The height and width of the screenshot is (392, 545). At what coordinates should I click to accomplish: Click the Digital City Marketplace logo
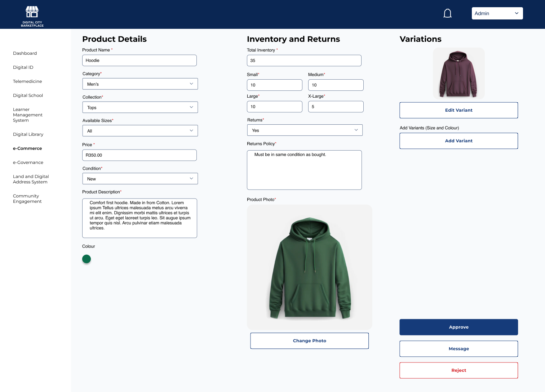pos(32,16)
